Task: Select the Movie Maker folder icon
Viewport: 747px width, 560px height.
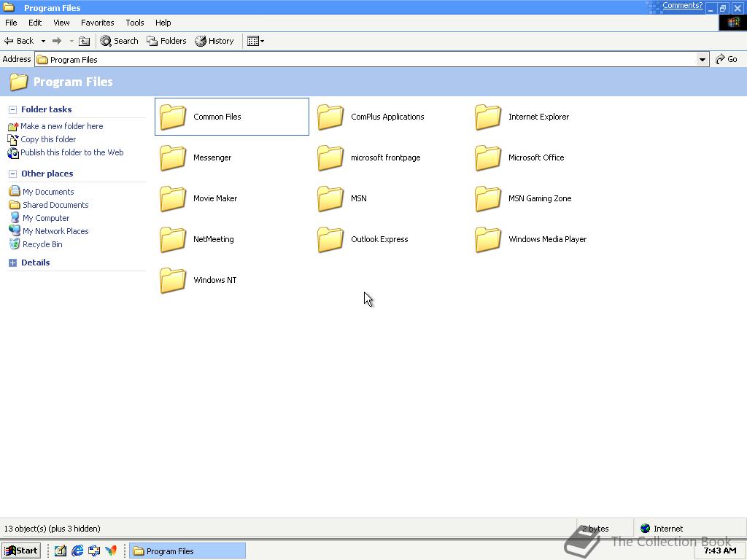Action: pos(172,198)
